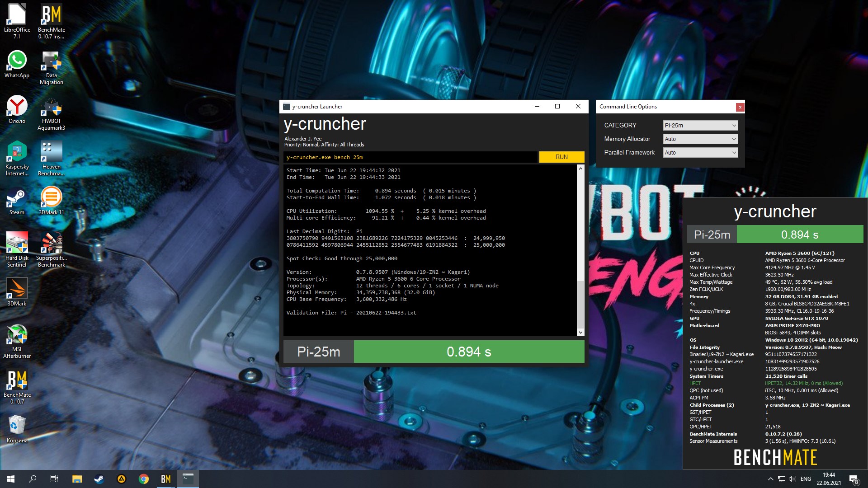Open the 3DMark 11 desktop icon
This screenshot has height=488, width=868.
pos(52,201)
